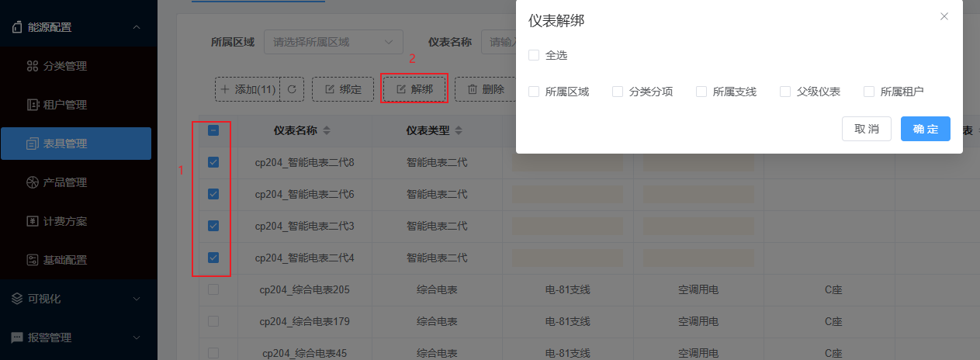Click the 表具管理 menu icon
The height and width of the screenshot is (360, 980).
(33, 144)
